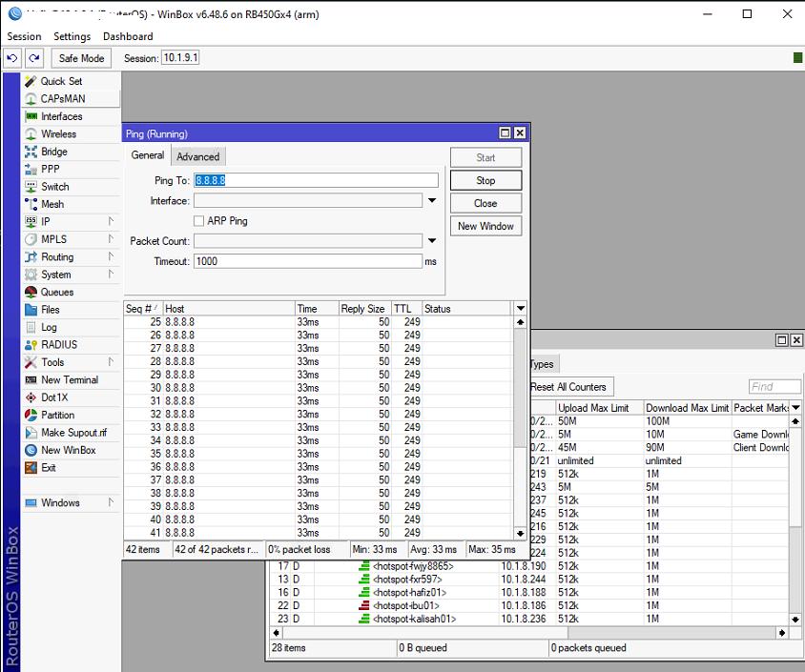Expand the MPLS submenu

coord(111,239)
